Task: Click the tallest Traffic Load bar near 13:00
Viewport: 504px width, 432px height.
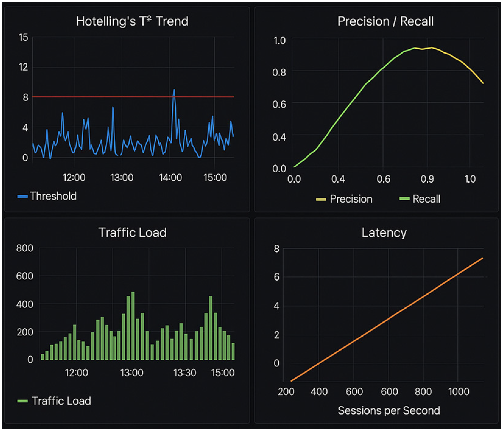Action: click(133, 326)
